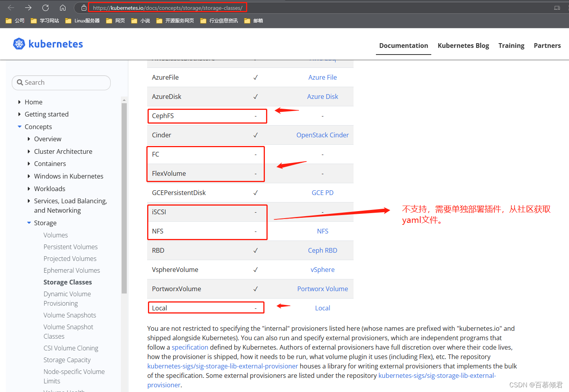Viewport: 569px width, 392px height.
Task: Open Node-specific Volume Limits in sidebar
Action: point(74,376)
